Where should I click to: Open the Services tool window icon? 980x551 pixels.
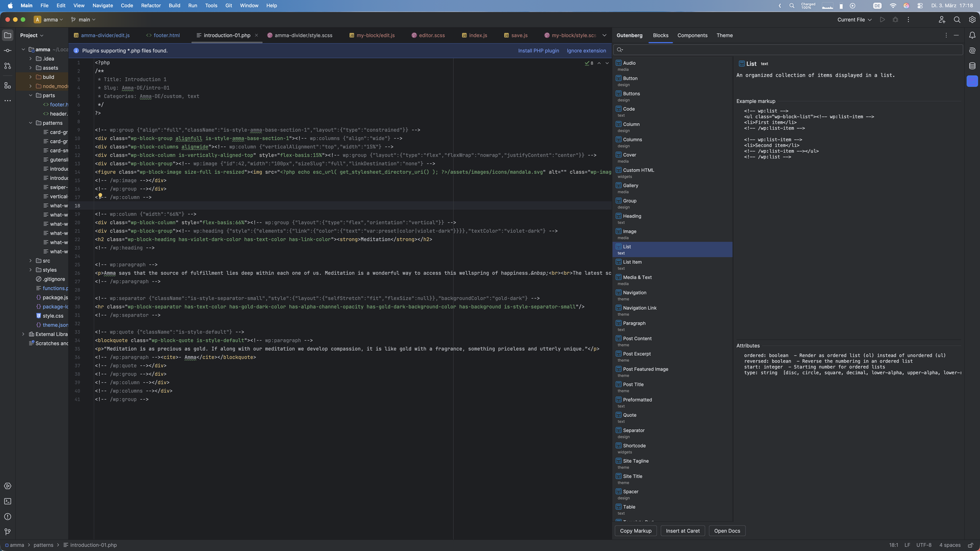pyautogui.click(x=7, y=486)
